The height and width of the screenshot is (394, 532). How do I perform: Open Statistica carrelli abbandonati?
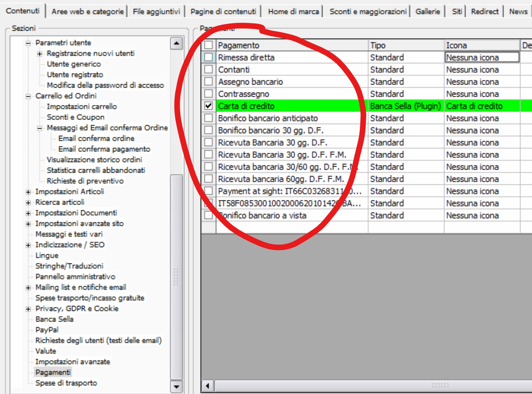[x=96, y=170]
